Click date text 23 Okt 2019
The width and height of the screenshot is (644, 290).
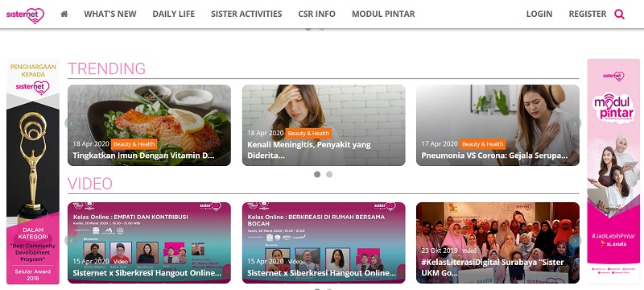pyautogui.click(x=439, y=251)
